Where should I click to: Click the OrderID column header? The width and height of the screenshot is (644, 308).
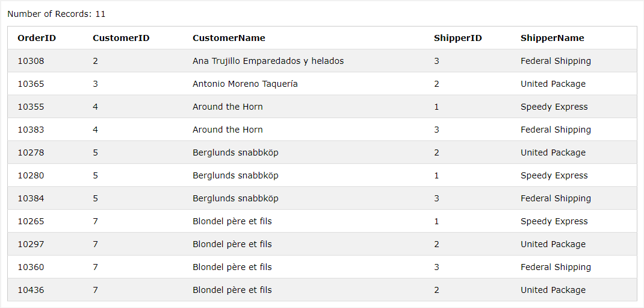coord(37,38)
